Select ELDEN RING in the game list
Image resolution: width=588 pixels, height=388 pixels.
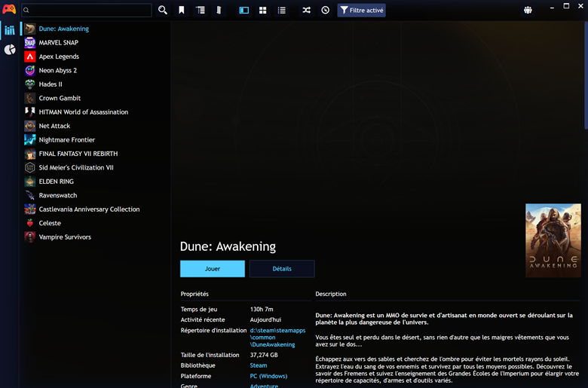56,182
